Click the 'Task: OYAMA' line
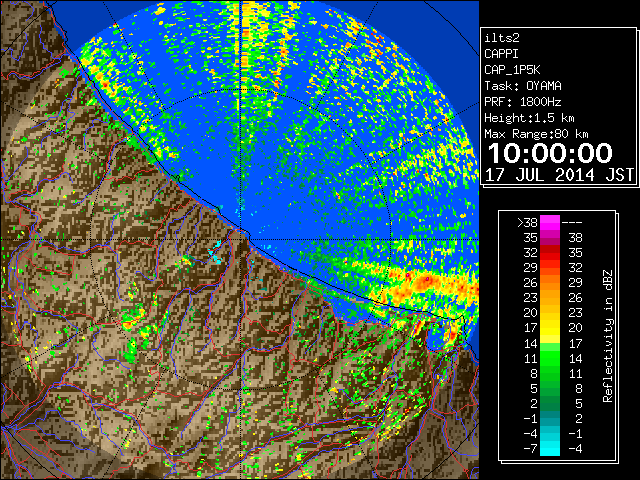The height and width of the screenshot is (480, 640). [x=523, y=86]
